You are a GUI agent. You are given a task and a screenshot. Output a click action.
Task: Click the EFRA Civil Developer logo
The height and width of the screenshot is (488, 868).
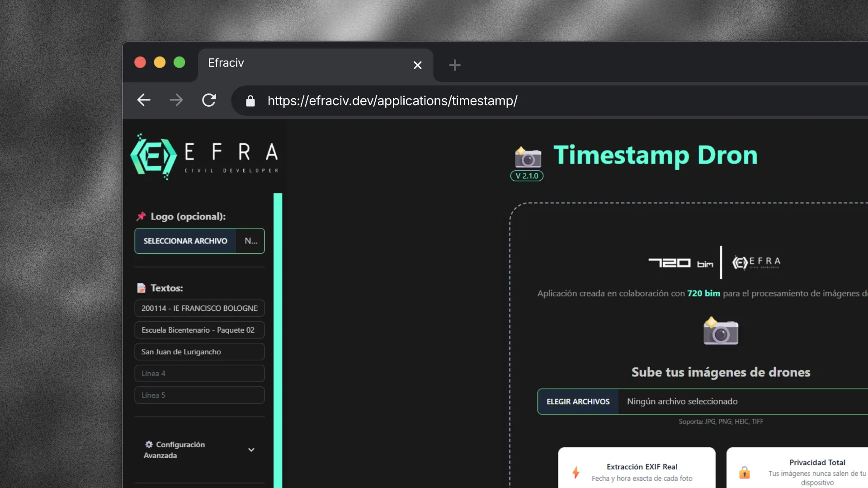(204, 157)
